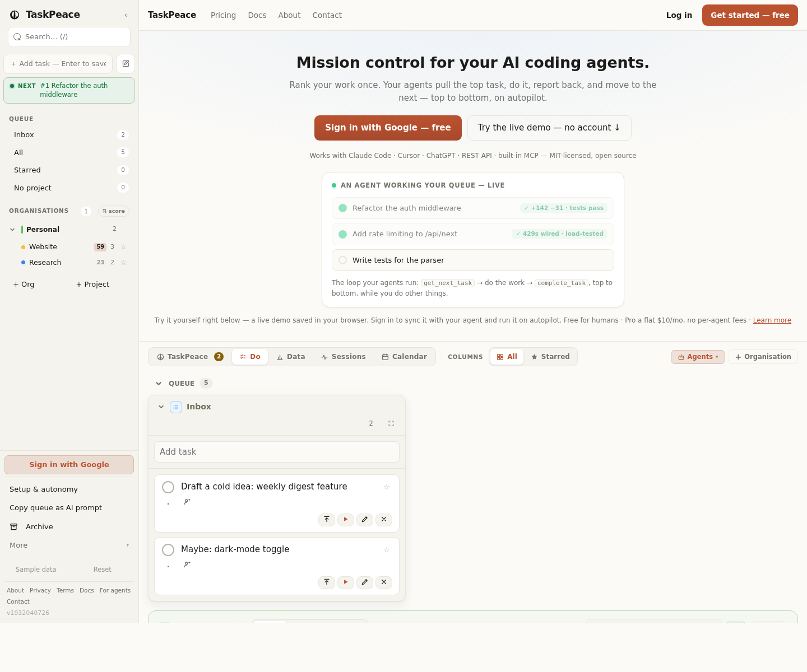This screenshot has height=672, width=807.
Task: Click the Research project's blue dot
Action: click(x=23, y=263)
